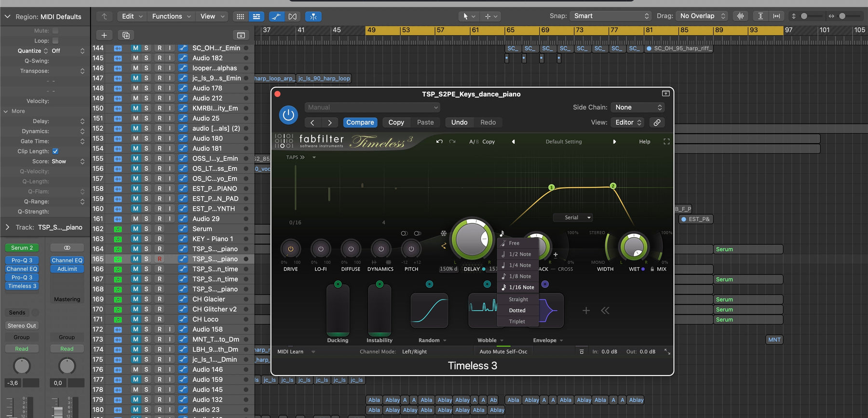The width and height of the screenshot is (868, 418).
Task: Click the Logic next-setting arrow beside Compare
Action: point(330,122)
